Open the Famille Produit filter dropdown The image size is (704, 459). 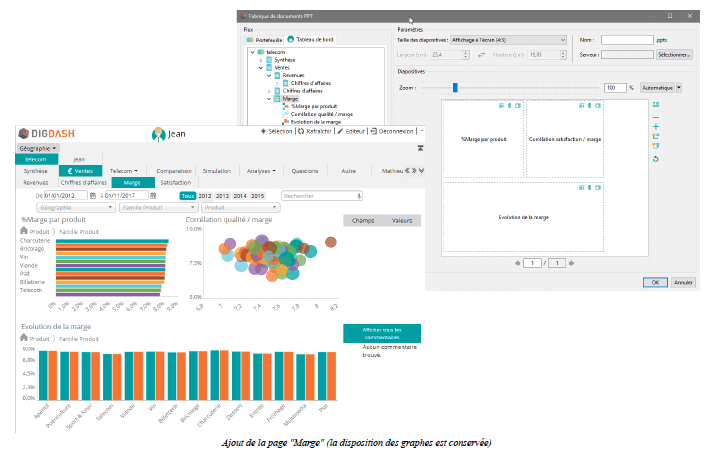point(158,207)
